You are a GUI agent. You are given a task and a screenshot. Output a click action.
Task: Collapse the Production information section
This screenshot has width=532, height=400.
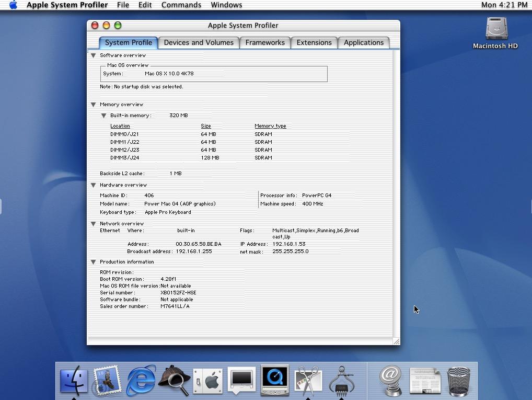tap(94, 262)
